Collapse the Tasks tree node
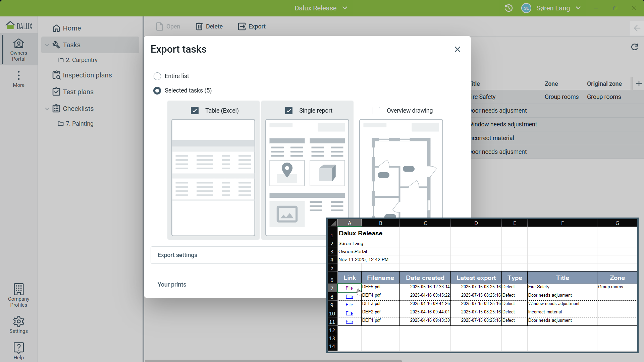 coord(47,45)
